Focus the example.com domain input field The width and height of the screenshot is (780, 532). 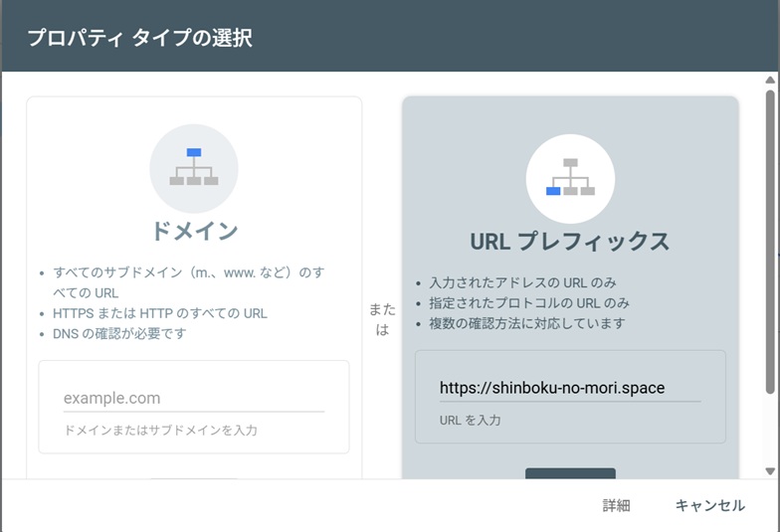click(193, 398)
